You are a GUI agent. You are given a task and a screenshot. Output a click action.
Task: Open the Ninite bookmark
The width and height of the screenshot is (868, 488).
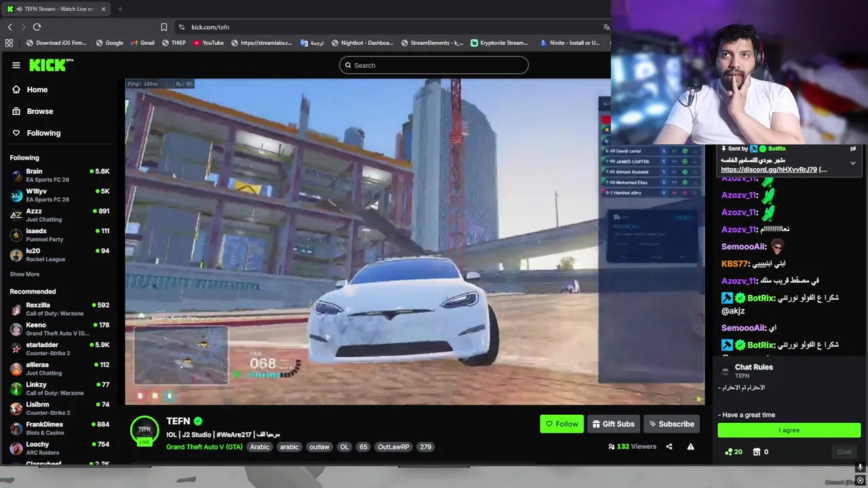point(570,43)
